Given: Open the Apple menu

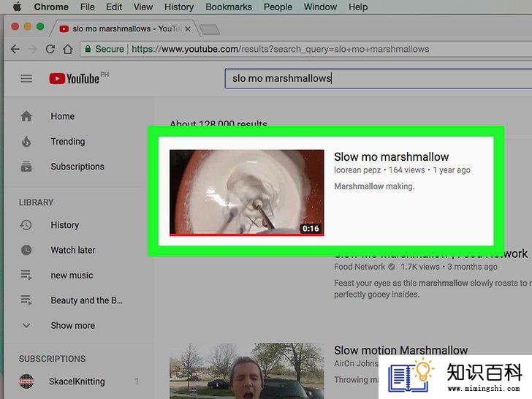Looking at the screenshot, I should pyautogui.click(x=17, y=7).
